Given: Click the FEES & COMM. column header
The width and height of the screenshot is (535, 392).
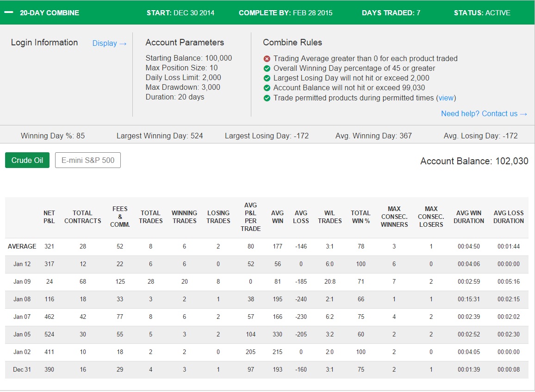Looking at the screenshot, I should click(x=120, y=217).
